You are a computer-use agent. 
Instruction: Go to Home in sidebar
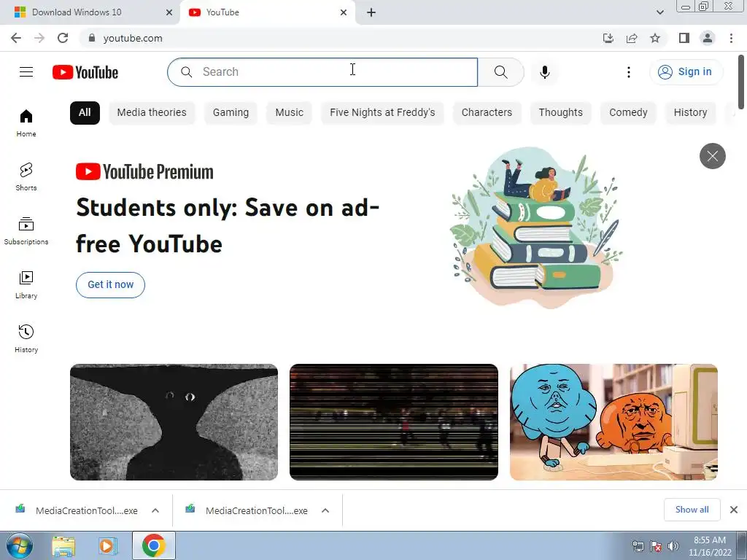point(26,123)
